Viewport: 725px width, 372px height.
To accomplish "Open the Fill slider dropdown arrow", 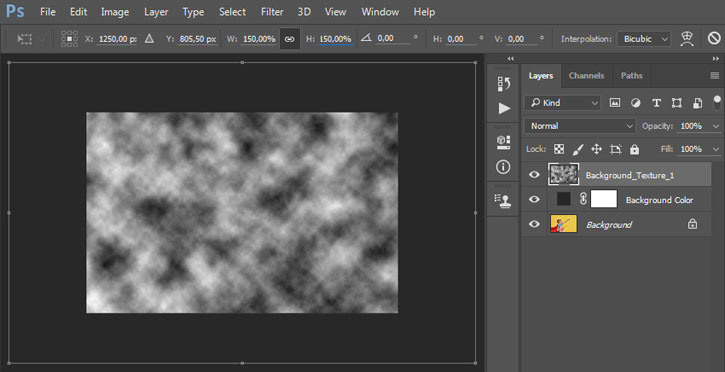I will 716,149.
